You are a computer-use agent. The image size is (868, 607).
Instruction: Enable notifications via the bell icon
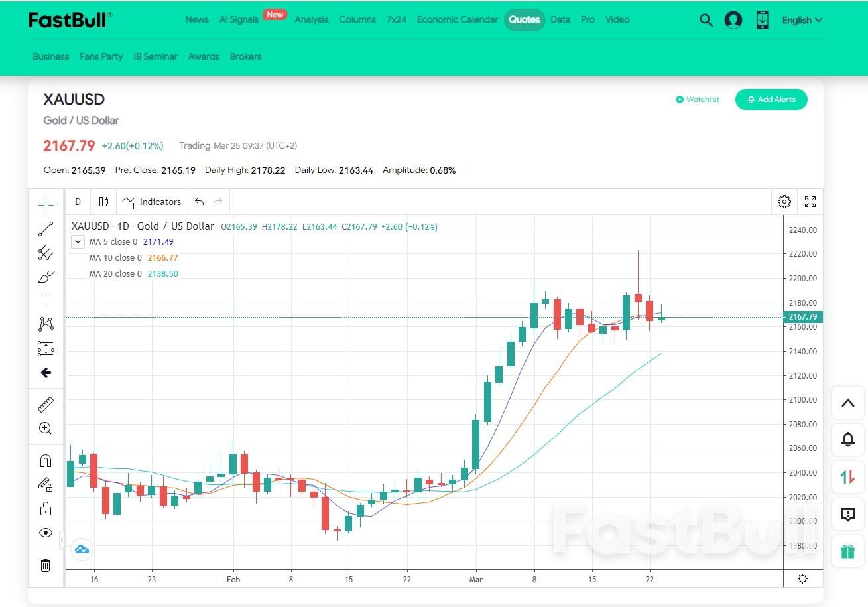pyautogui.click(x=847, y=439)
